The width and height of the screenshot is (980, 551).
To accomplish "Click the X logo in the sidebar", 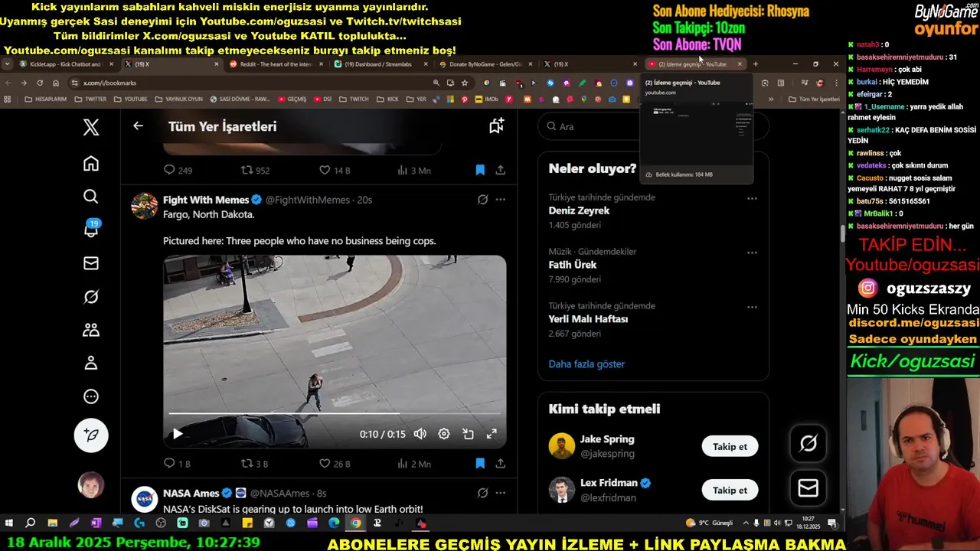I will (x=91, y=127).
